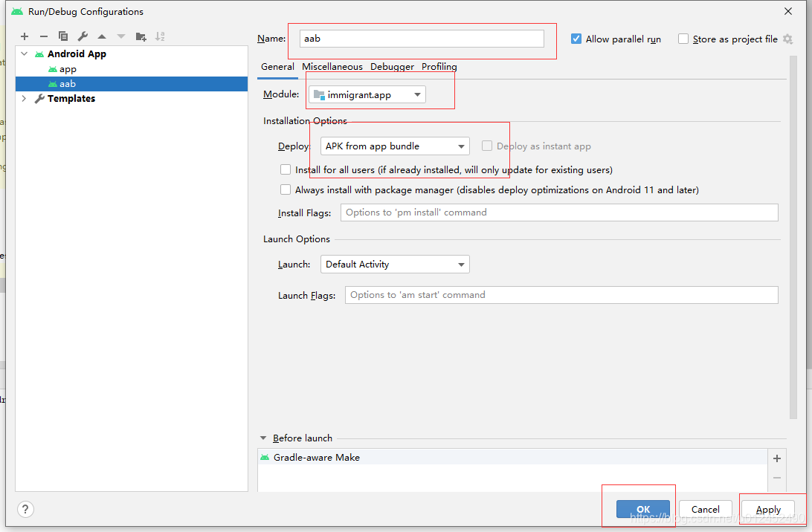Close the Run/Debug Configurations dialog
Viewport: 812px width, 532px height.
click(788, 11)
